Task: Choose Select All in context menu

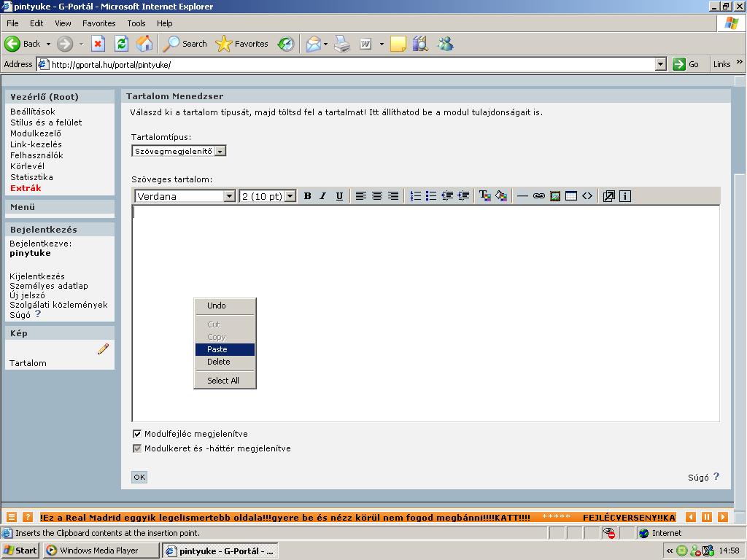Action: pyautogui.click(x=223, y=381)
